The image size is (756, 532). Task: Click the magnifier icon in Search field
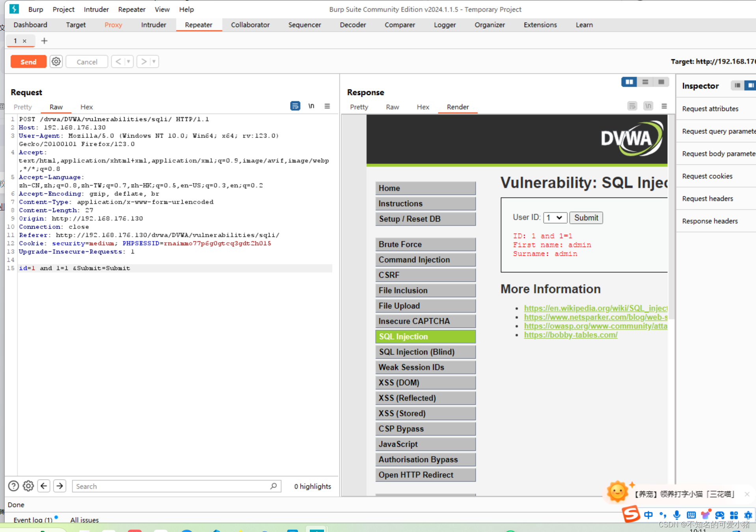273,486
